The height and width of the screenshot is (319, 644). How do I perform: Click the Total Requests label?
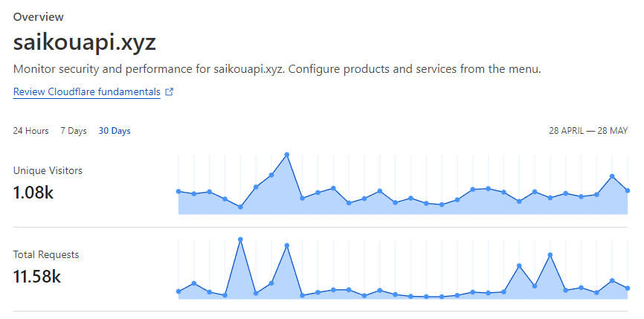(46, 254)
